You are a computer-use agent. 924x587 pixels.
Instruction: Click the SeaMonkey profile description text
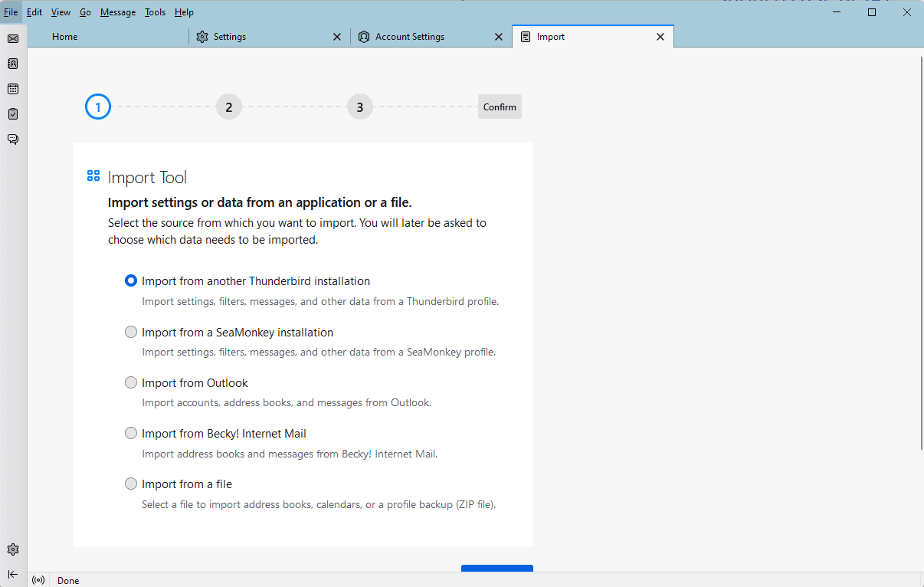[x=319, y=353]
